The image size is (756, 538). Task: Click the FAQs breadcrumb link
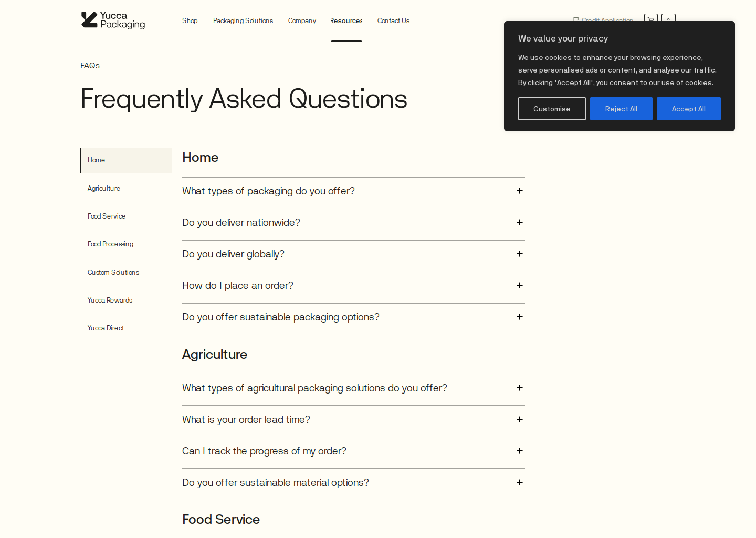(x=90, y=65)
